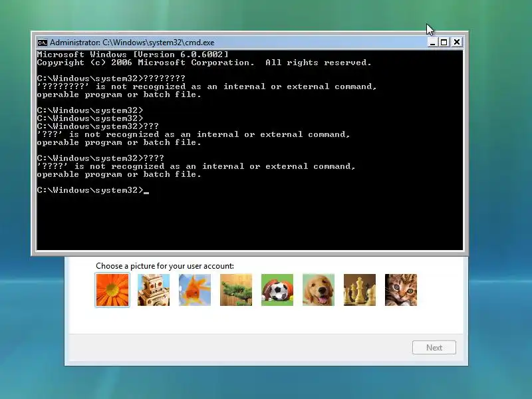The image size is (532, 399).
Task: Close the Administrator cmd.exe window
Action: click(457, 42)
